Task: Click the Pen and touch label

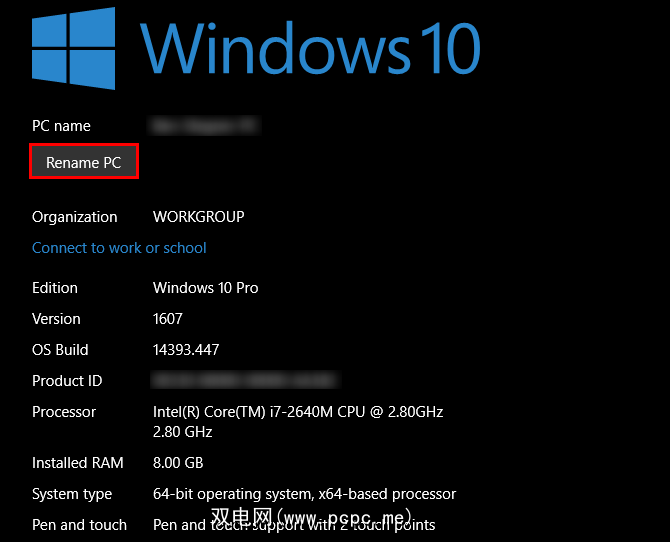Action: [x=79, y=525]
